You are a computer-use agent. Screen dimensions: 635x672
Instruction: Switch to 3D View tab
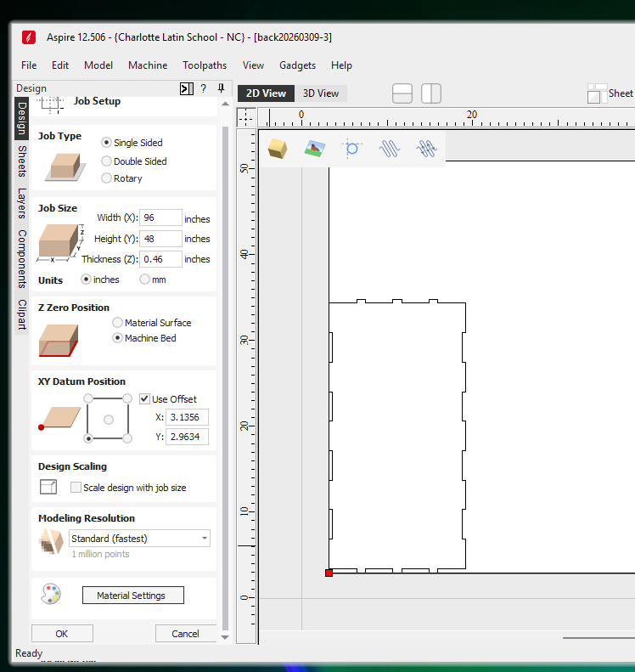click(x=321, y=93)
